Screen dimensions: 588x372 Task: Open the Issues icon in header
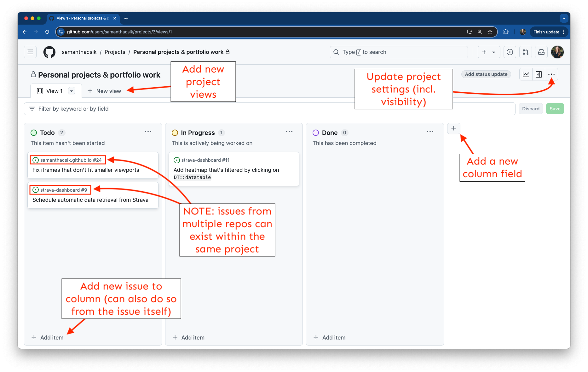coord(510,52)
